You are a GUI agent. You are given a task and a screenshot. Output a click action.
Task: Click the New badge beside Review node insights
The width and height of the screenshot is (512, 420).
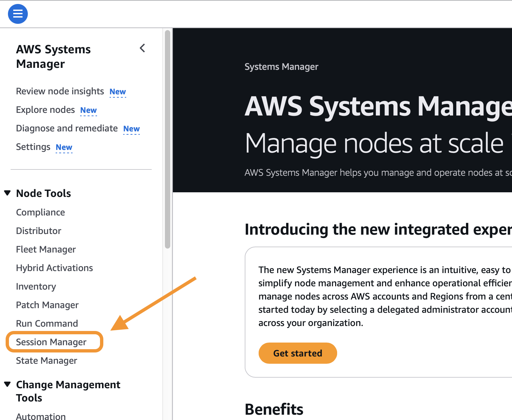tap(118, 92)
